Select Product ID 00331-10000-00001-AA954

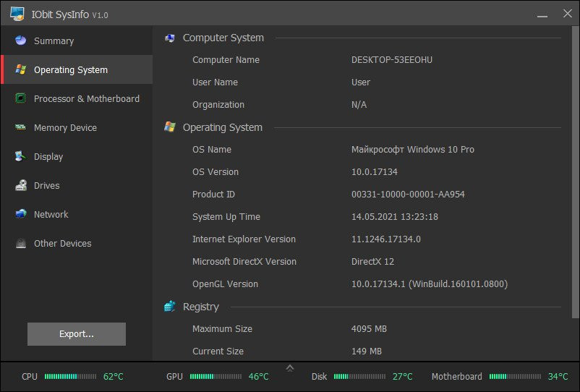click(408, 194)
